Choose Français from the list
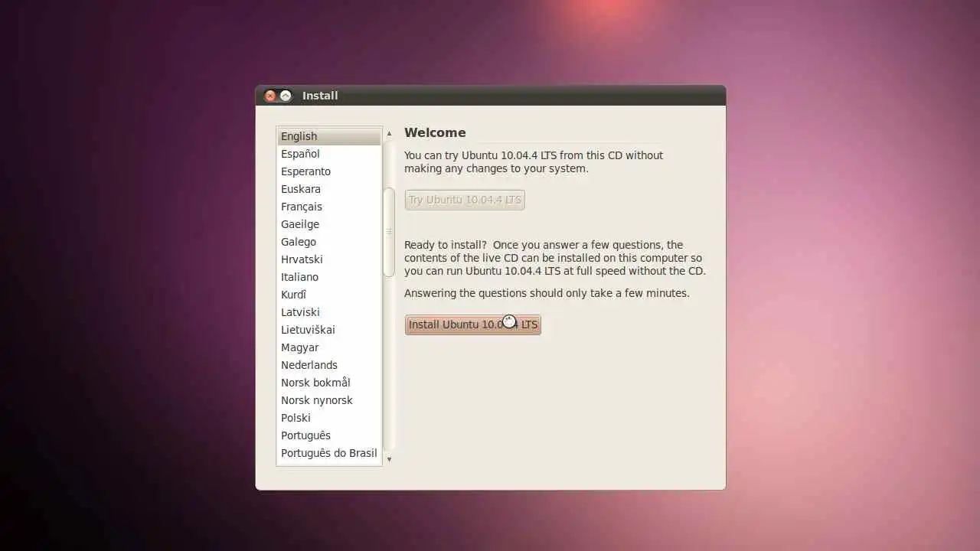 (329, 207)
